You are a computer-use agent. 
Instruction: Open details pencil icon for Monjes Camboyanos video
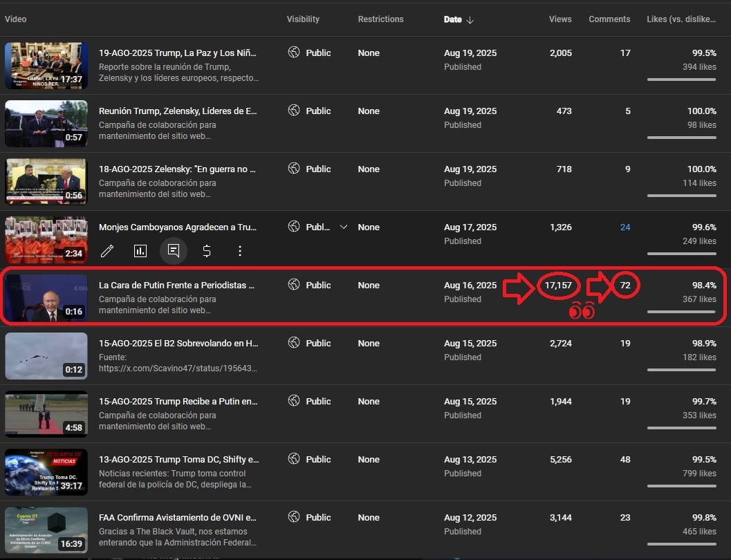(x=107, y=251)
